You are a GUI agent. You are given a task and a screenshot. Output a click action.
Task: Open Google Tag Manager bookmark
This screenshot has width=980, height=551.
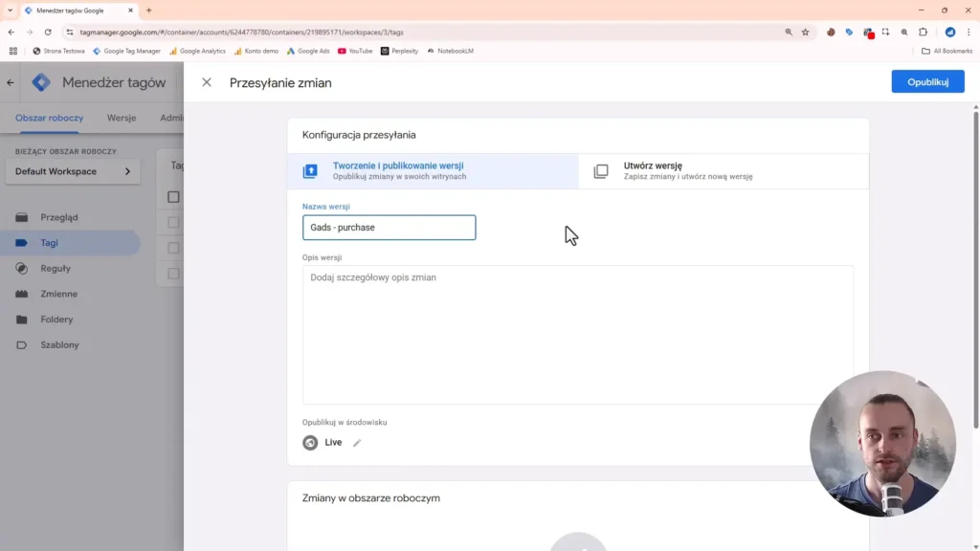click(x=127, y=52)
